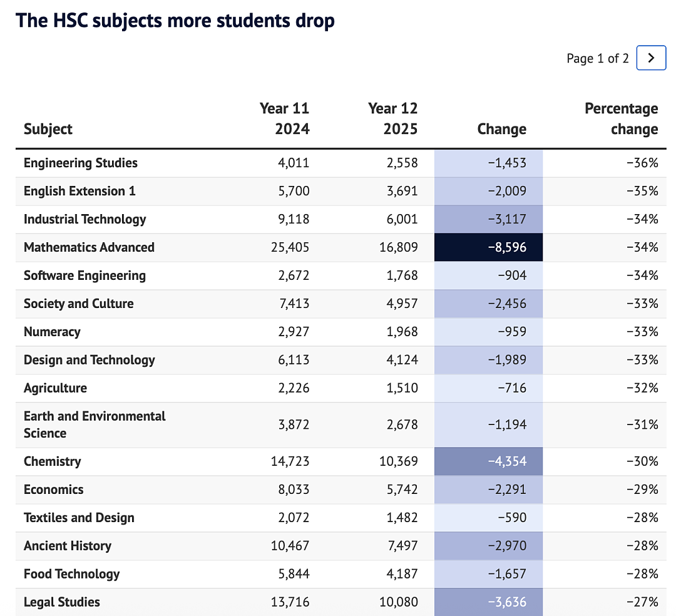Go to next page of the table
The width and height of the screenshot is (676, 616).
pos(651,58)
